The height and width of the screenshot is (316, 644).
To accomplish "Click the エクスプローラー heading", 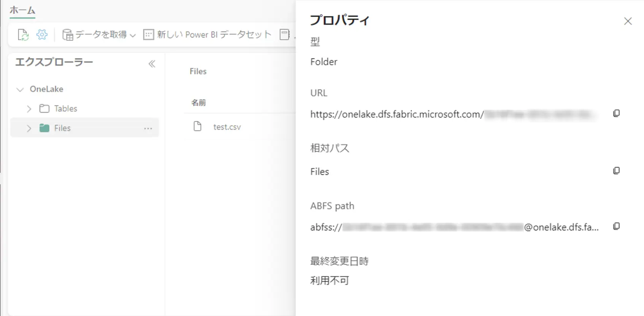I will 54,62.
